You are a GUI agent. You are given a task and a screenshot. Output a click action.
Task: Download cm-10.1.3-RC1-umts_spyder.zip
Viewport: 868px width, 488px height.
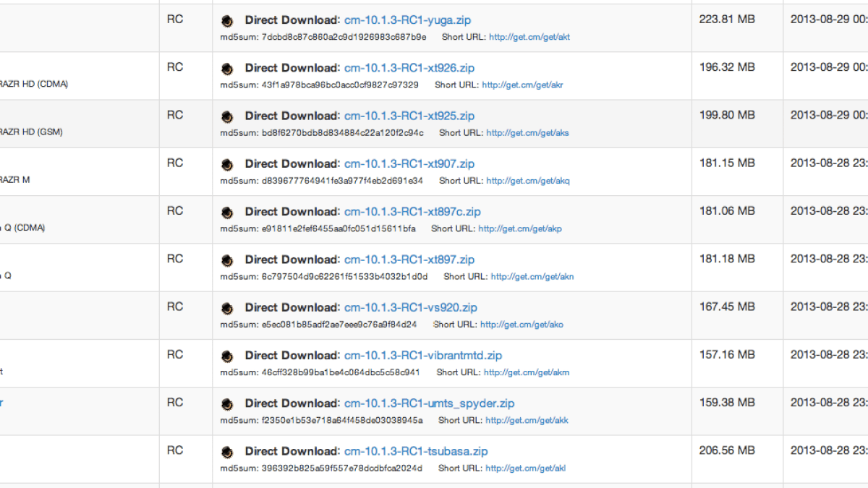coord(430,403)
